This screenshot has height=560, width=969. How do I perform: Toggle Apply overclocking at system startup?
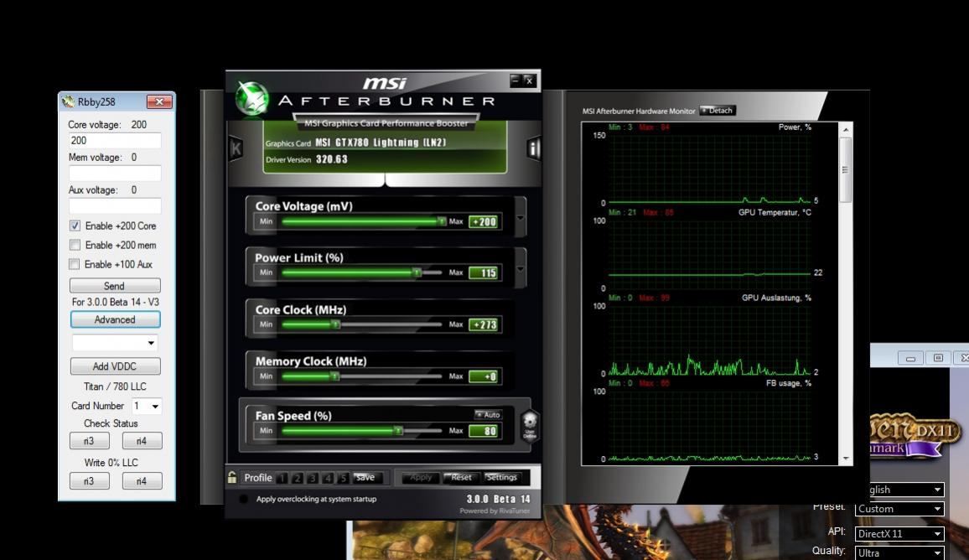(243, 499)
